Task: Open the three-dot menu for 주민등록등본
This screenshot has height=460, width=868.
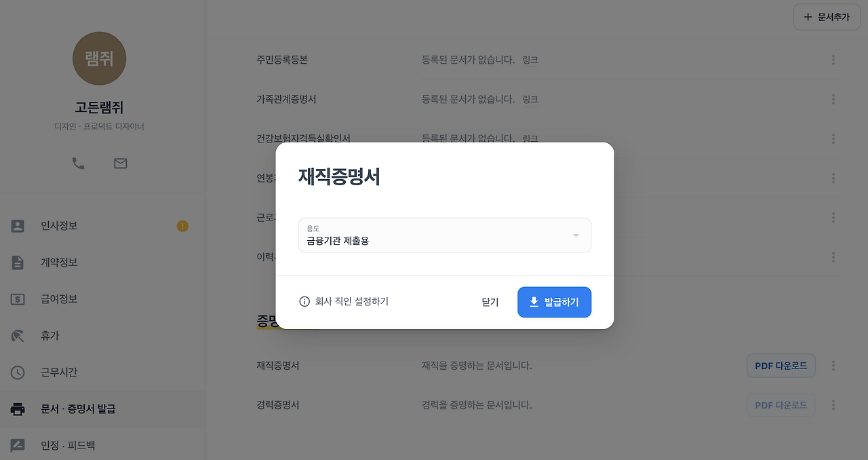Action: pyautogui.click(x=833, y=60)
